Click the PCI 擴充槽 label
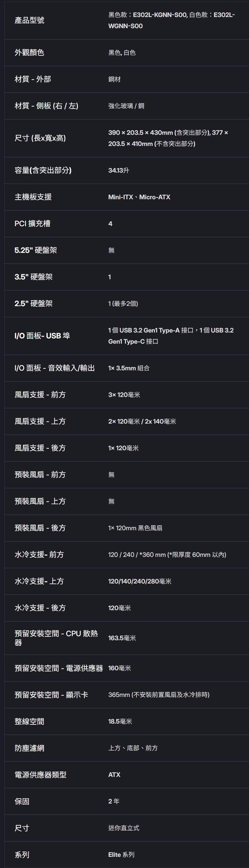The image size is (249, 868). (x=32, y=224)
